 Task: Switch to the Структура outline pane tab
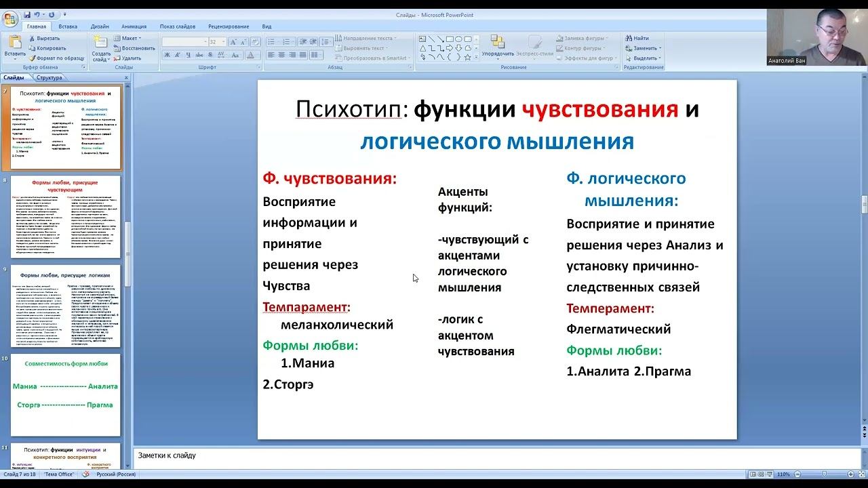50,78
